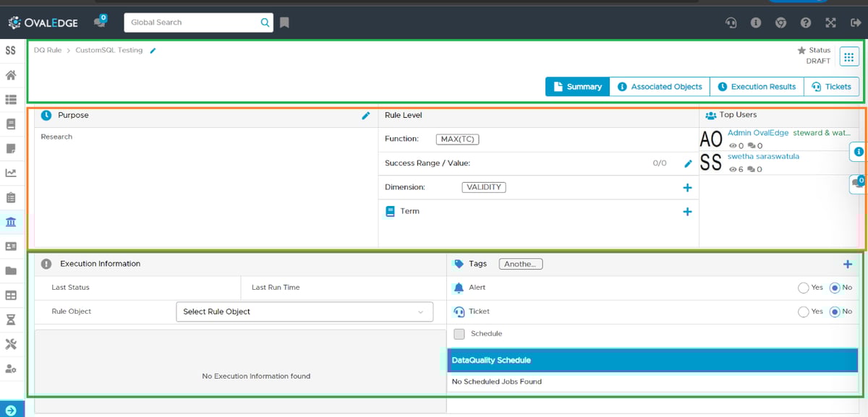Tick the Schedule checkbox
868x417 pixels.
[460, 333]
